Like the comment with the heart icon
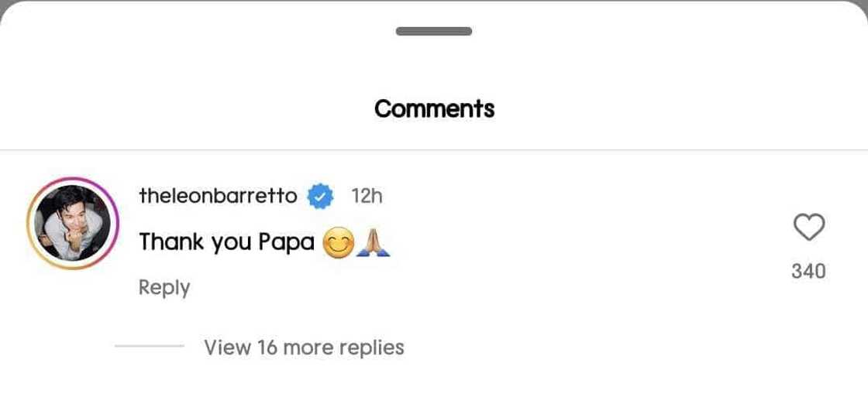 pos(809,228)
